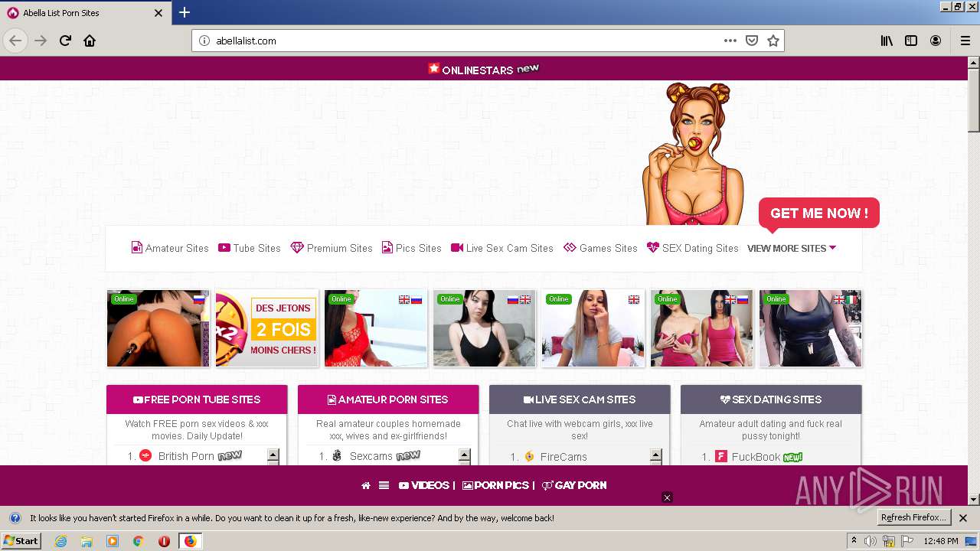Go back with the browser back arrow

[15, 41]
